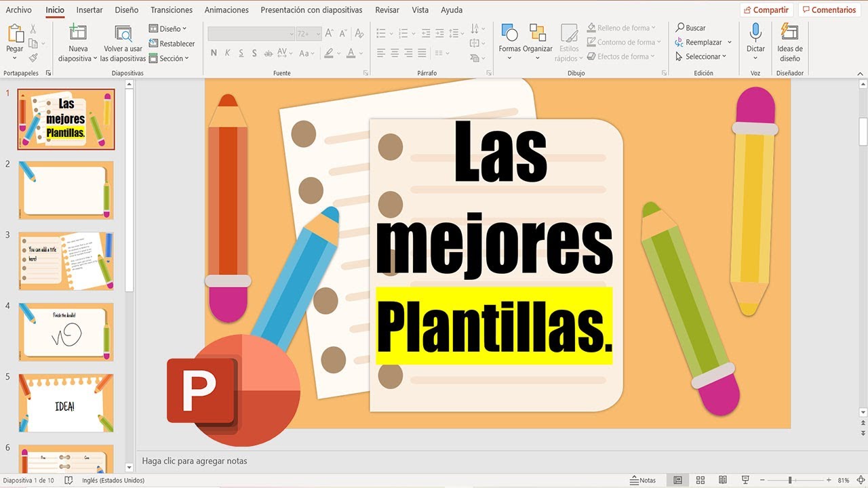Click the Comentarios button
The image size is (868, 488).
(829, 10)
